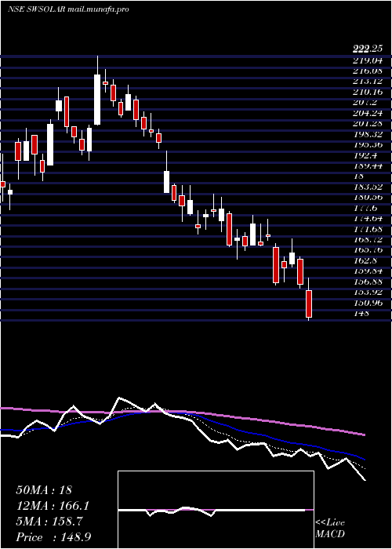This screenshot has width=392, height=549.
Task: Select the 201.28 price axis label
Action: point(368,124)
